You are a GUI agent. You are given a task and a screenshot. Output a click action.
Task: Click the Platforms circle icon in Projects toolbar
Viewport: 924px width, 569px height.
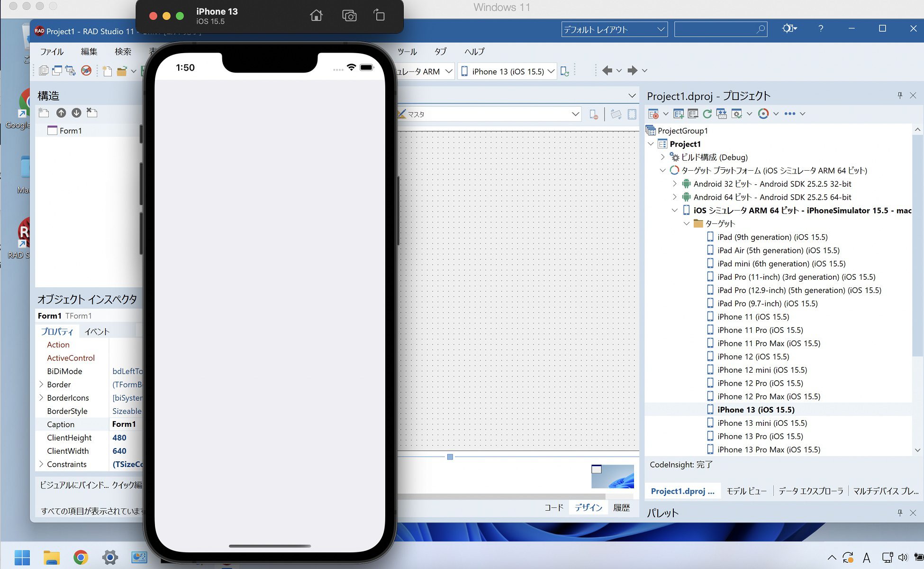click(763, 114)
